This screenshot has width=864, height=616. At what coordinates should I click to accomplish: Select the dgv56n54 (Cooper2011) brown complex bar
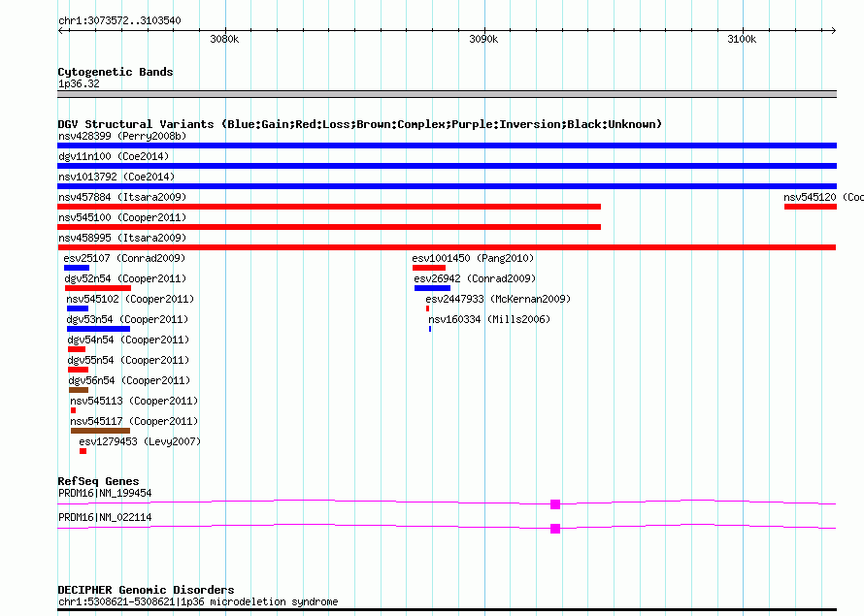[79, 390]
